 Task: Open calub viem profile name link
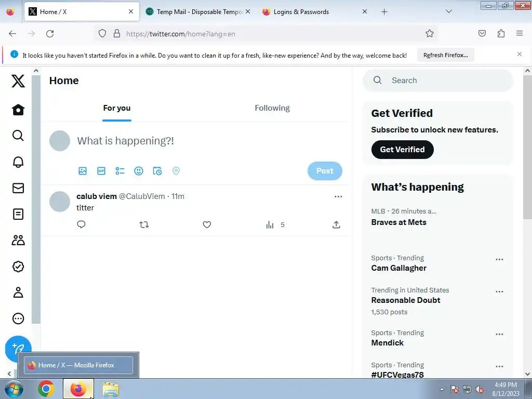pyautogui.click(x=96, y=196)
